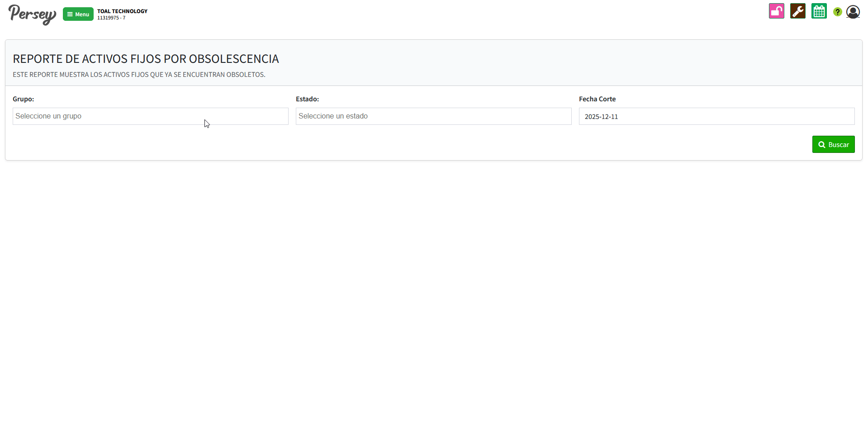Click the report title heading

[x=146, y=59]
